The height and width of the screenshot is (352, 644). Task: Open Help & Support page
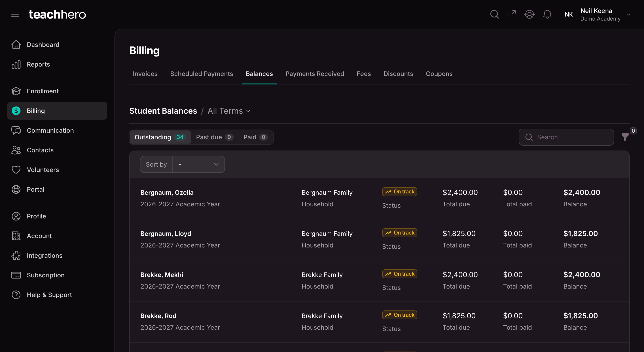tap(57, 295)
